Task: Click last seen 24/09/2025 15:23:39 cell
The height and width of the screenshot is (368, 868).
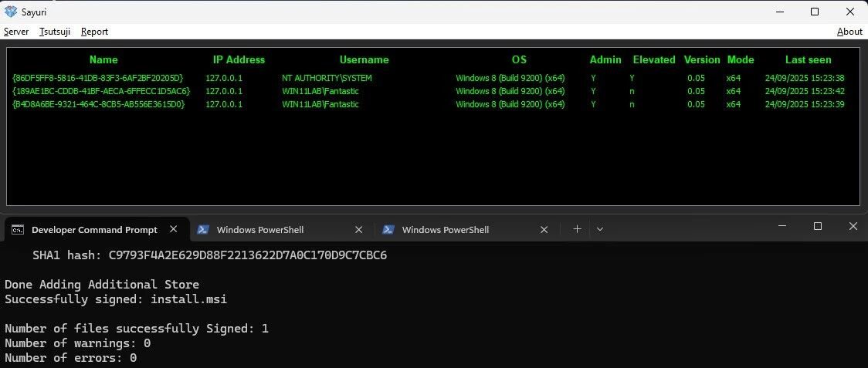Action: point(805,104)
